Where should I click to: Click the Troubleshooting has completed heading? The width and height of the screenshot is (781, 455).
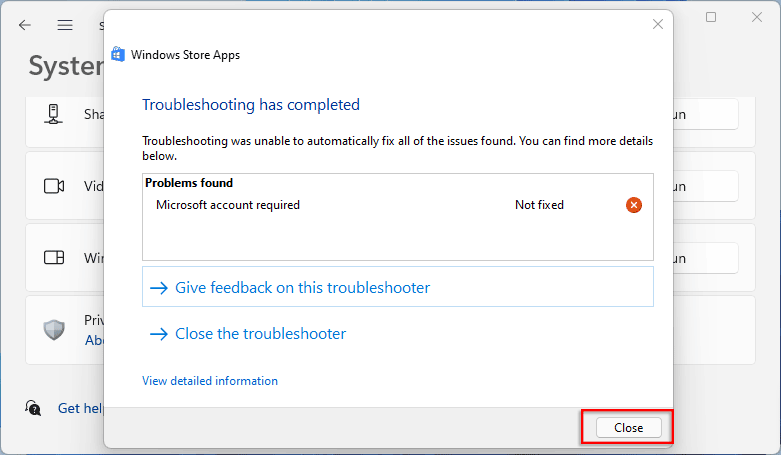(x=251, y=105)
